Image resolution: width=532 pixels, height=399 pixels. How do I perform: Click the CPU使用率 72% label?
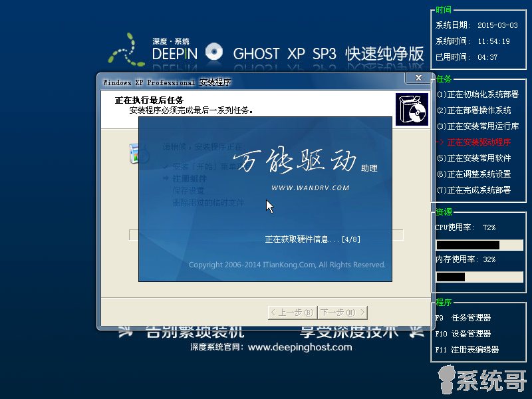coord(465,227)
